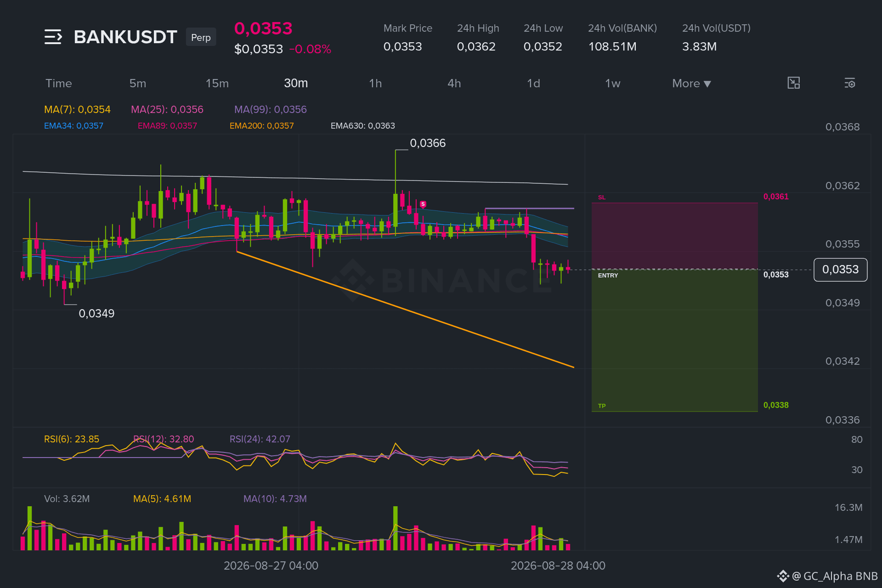Viewport: 882px width, 588px height.
Task: Click the volume MA(5): 4.61M label
Action: [x=162, y=499]
